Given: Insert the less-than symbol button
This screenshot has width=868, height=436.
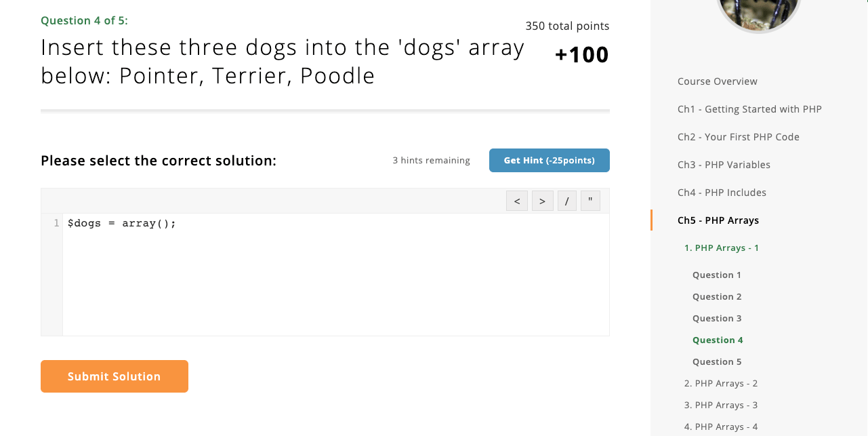Looking at the screenshot, I should point(516,201).
